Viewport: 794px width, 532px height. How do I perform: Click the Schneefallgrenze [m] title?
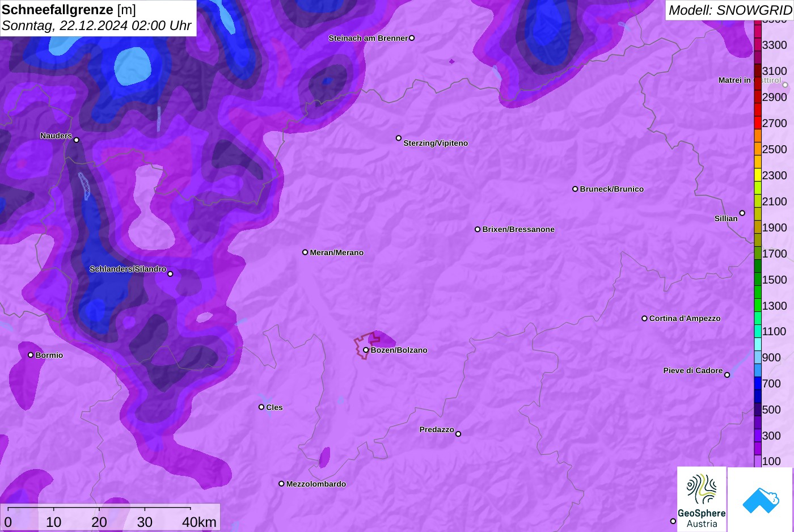[x=69, y=10]
